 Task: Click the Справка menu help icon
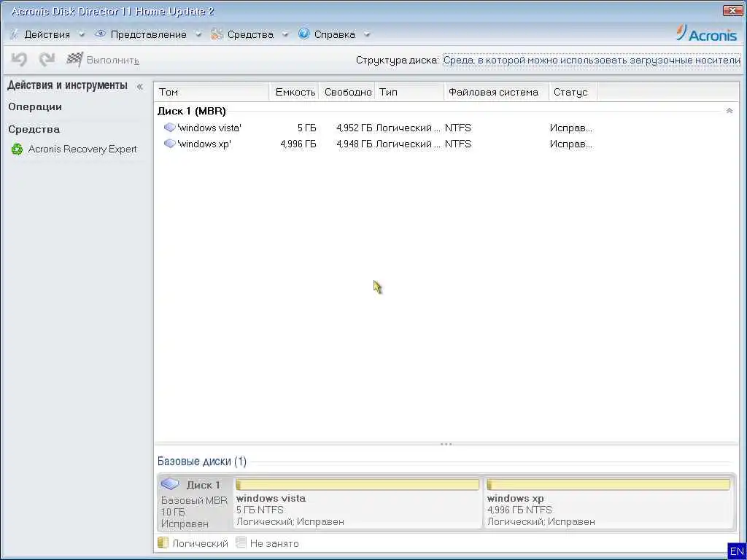click(304, 34)
